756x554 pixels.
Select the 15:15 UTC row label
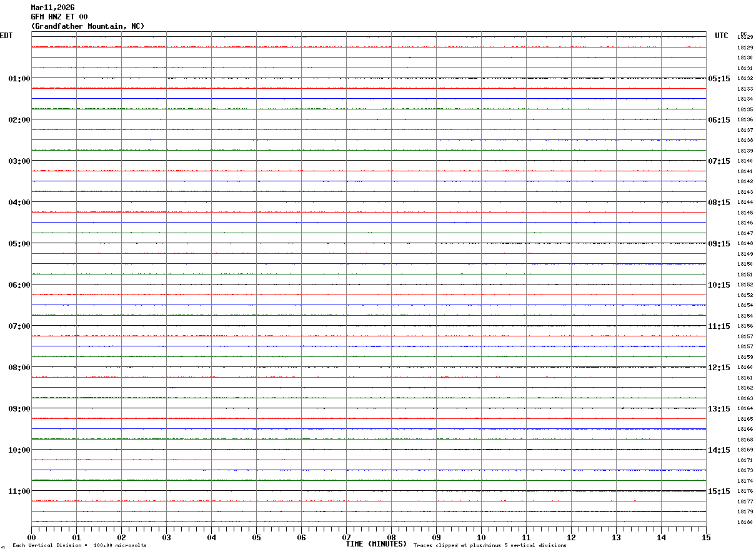[719, 491]
